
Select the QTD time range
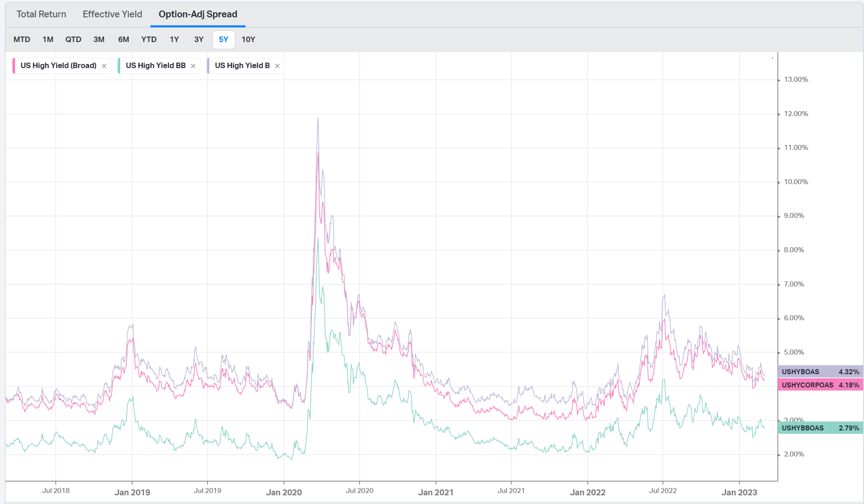[x=74, y=39]
